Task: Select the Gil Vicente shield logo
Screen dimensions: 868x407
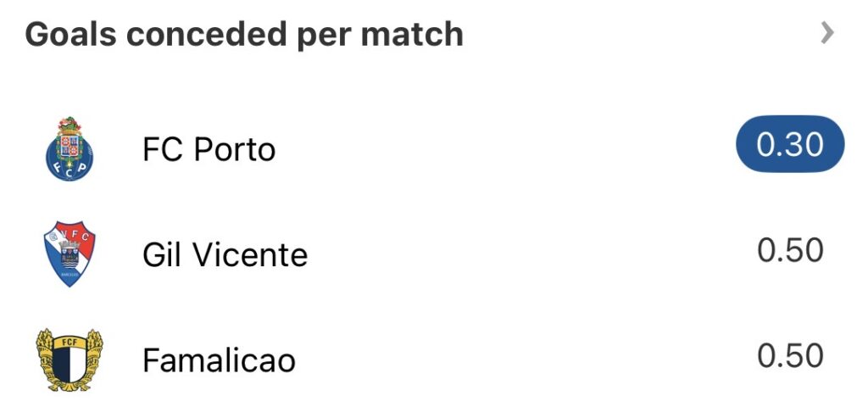Action: [x=70, y=254]
